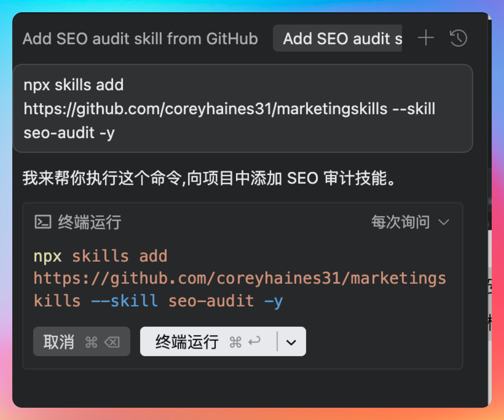Image resolution: width=504 pixels, height=420 pixels.
Task: Expand run options arrow beside 终端运行 button
Action: click(x=291, y=342)
